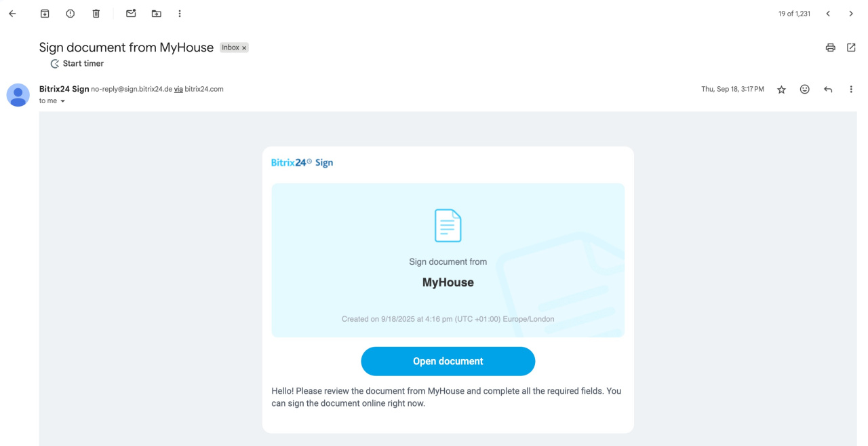Add an emoji reaction to message
868x446 pixels.
[805, 90]
